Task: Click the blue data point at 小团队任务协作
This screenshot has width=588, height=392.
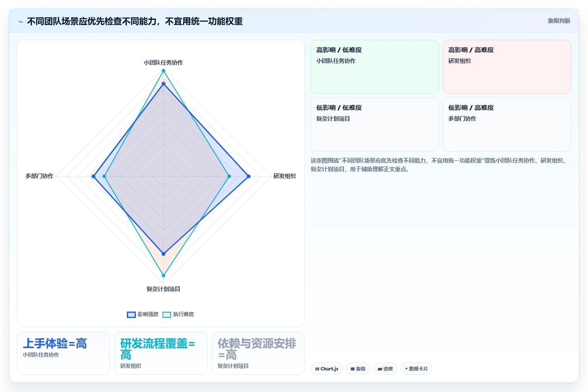Action: click(x=164, y=84)
